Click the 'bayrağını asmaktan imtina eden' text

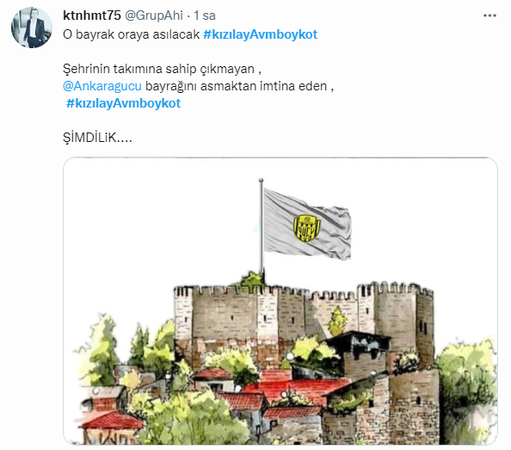239,86
